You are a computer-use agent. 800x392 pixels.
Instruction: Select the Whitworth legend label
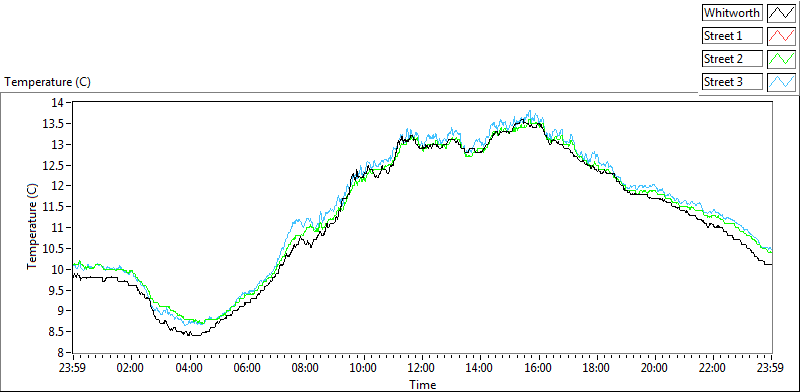(x=732, y=12)
